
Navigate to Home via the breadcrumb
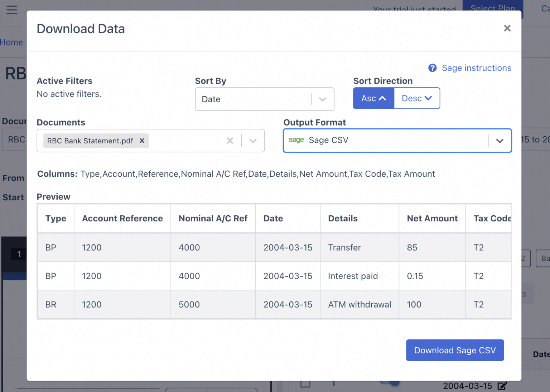pos(11,42)
